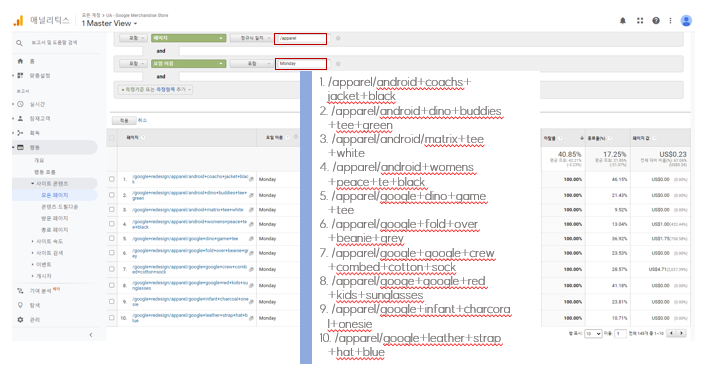Check row 7 crew combed cotton sock checkbox
713x376 pixels.
(112, 269)
